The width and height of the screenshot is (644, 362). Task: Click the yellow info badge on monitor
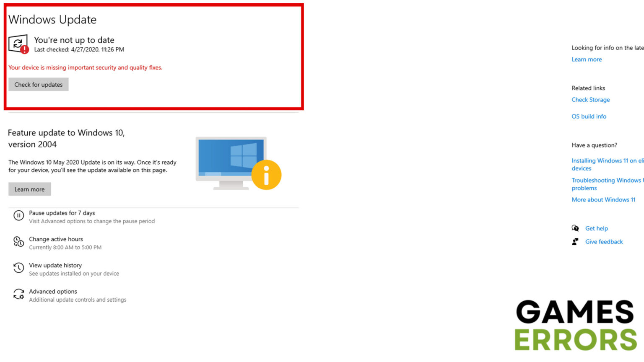tap(266, 175)
